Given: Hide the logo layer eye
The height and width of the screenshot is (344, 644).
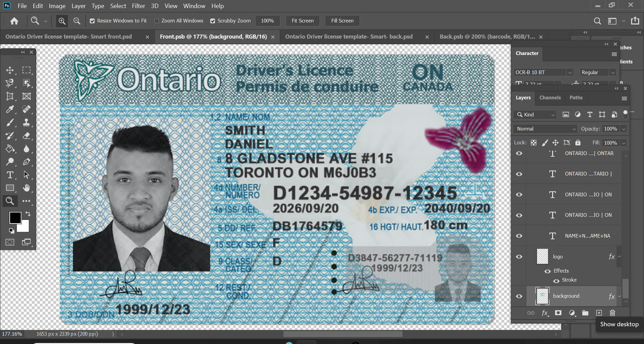Looking at the screenshot, I should (519, 257).
